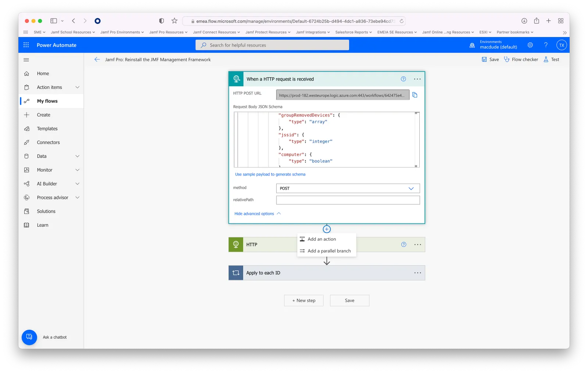Open the app launcher waffle icon
The image size is (588, 373).
(26, 45)
